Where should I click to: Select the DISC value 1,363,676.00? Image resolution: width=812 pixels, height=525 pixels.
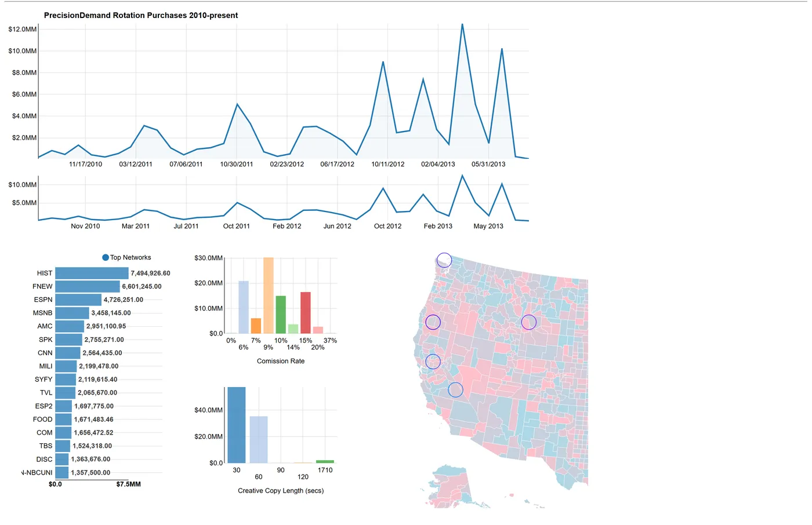90,460
